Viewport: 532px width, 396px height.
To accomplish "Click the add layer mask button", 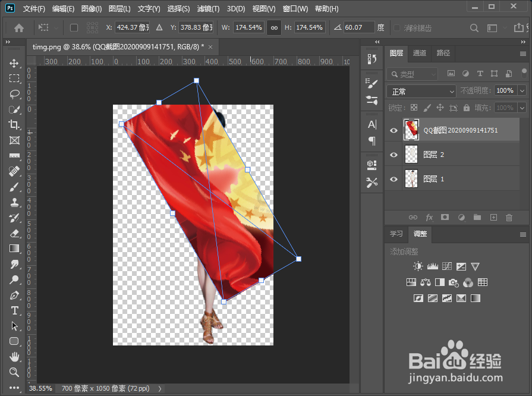I will [445, 218].
